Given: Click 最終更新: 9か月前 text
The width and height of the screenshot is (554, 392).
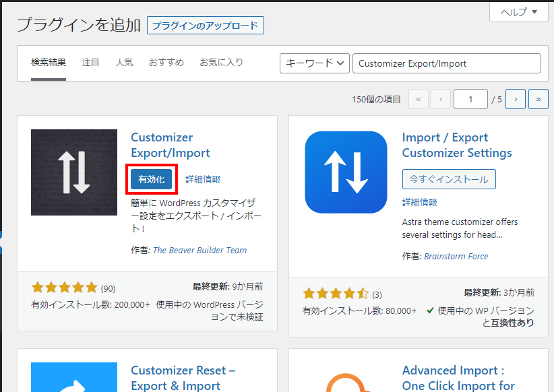Looking at the screenshot, I should 228,286.
